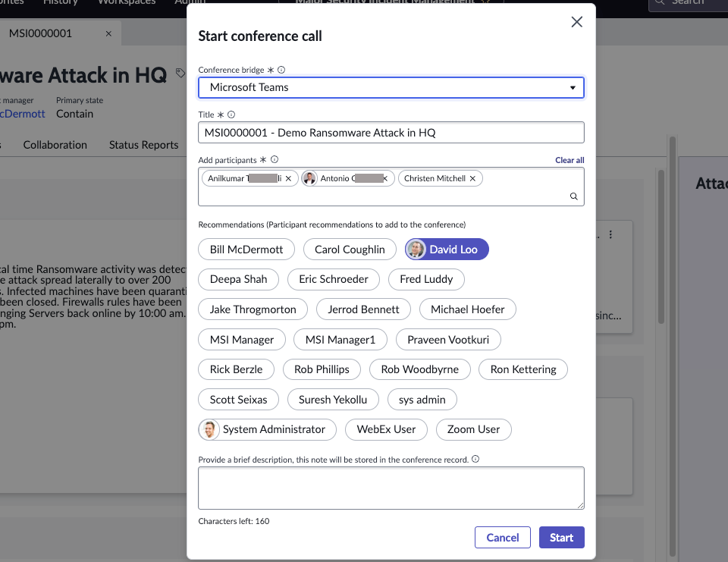Remove Christen Mitchell from participants
This screenshot has height=562, width=728.
pyautogui.click(x=472, y=178)
